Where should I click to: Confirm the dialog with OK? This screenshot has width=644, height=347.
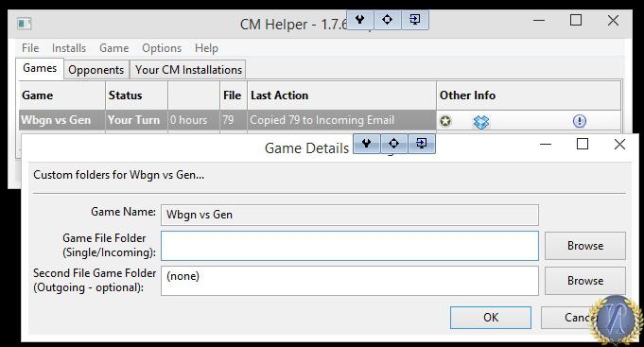click(491, 318)
